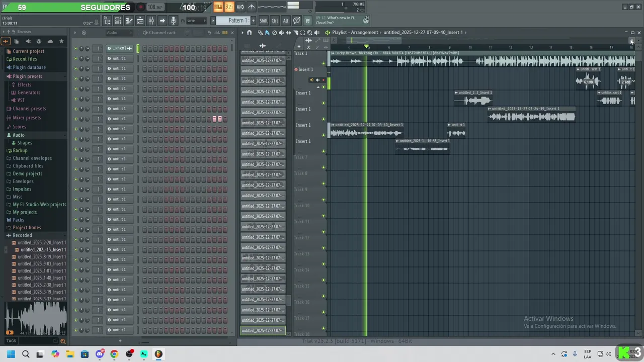Click the record button in the transport
Screen dimensions: 644x362
(141, 7)
